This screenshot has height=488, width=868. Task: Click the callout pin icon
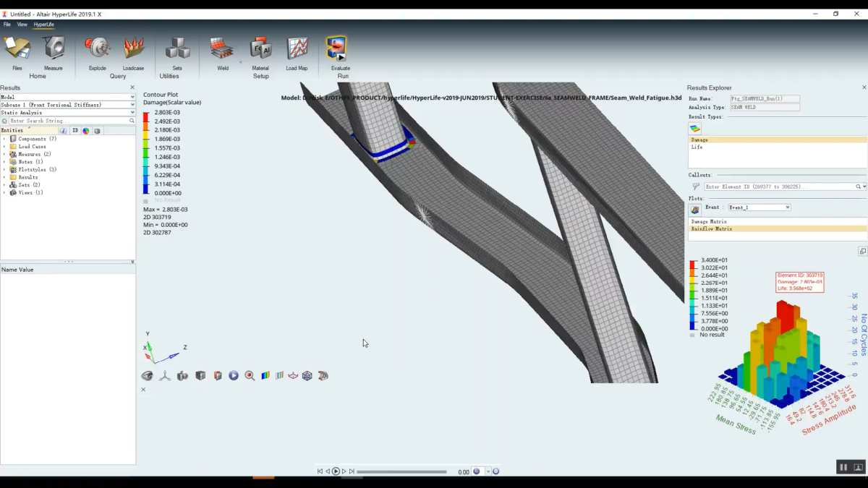pos(696,187)
